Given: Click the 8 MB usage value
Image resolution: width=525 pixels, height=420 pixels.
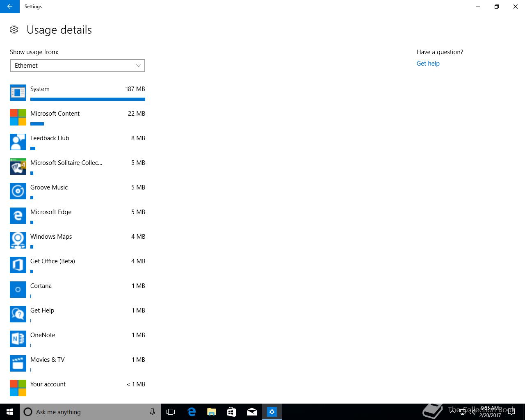Looking at the screenshot, I should tap(138, 138).
